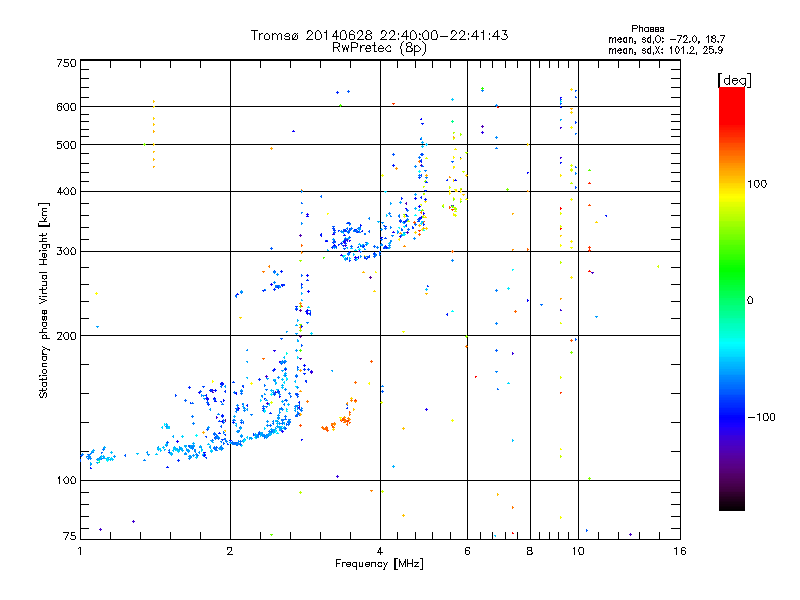Click the "Phases" heading text
The height and width of the screenshot is (600, 800).
(x=647, y=29)
